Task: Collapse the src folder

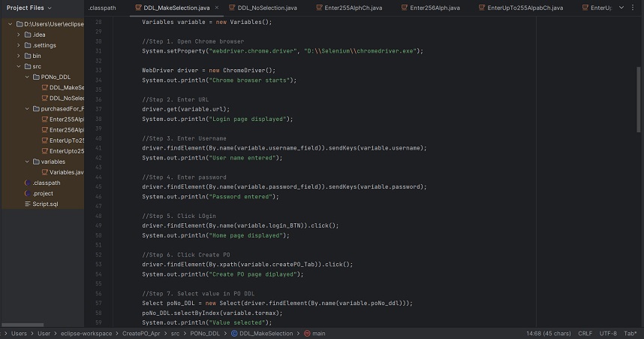Action: click(x=19, y=66)
